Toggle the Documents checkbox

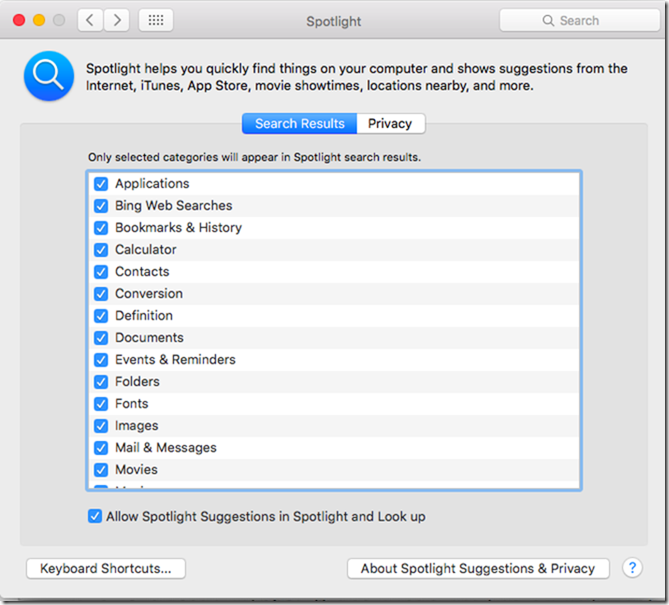click(x=101, y=338)
